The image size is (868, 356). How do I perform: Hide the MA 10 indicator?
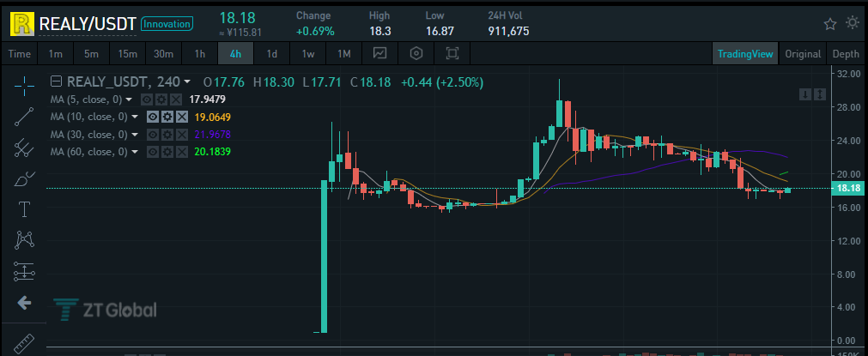152,117
